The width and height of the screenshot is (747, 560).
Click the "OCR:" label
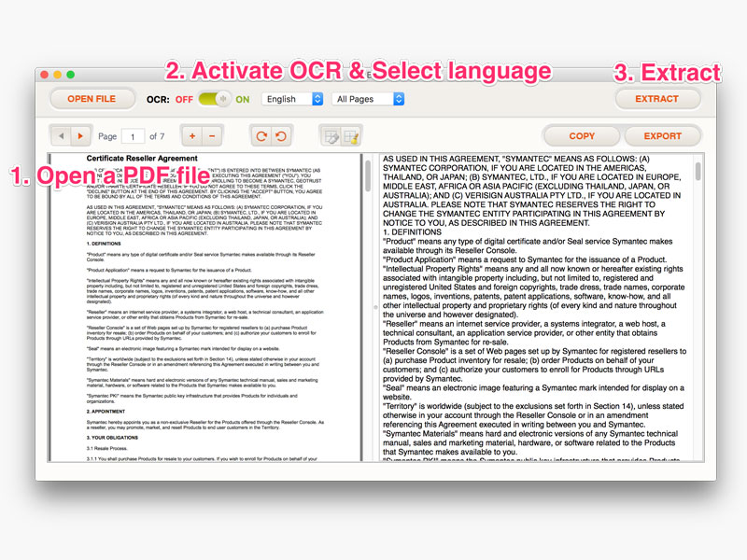(158, 100)
